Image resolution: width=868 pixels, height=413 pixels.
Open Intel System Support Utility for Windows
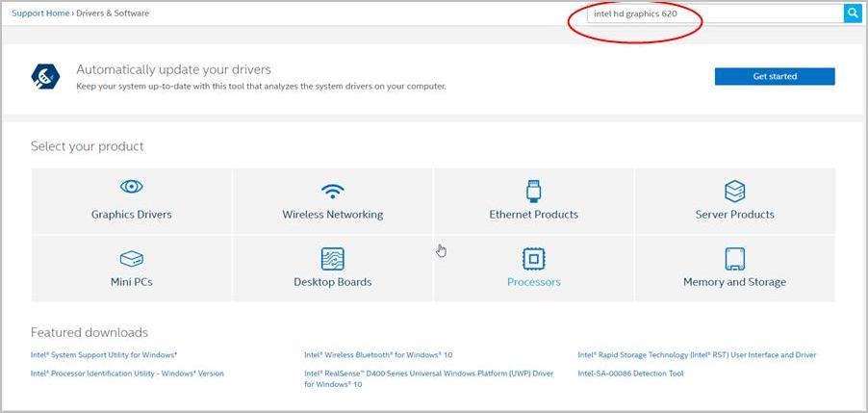[x=104, y=355]
